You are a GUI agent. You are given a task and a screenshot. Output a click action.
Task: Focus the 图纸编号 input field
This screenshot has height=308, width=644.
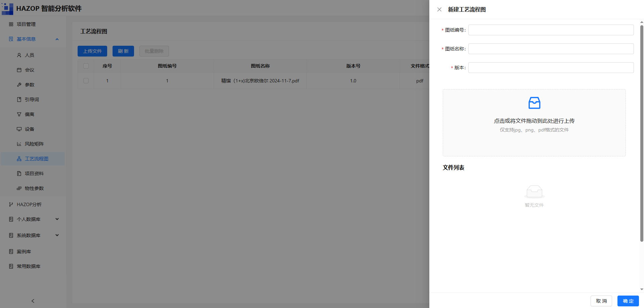coord(551,30)
